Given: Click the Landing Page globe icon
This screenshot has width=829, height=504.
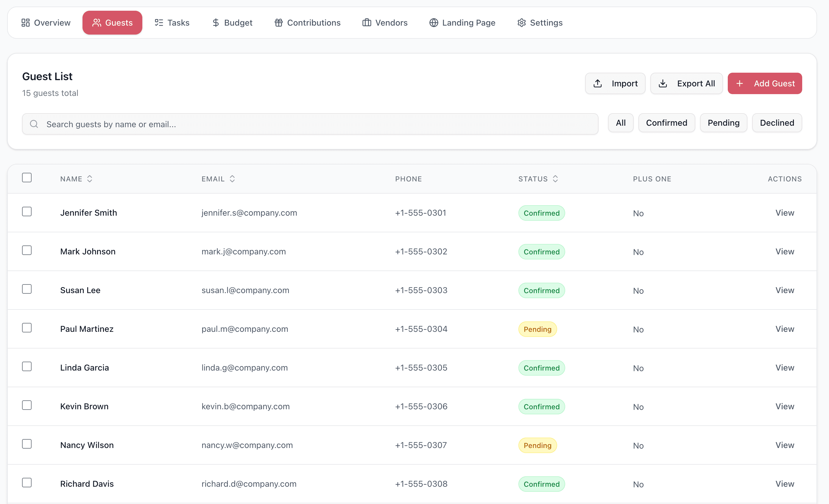Looking at the screenshot, I should click(x=434, y=23).
